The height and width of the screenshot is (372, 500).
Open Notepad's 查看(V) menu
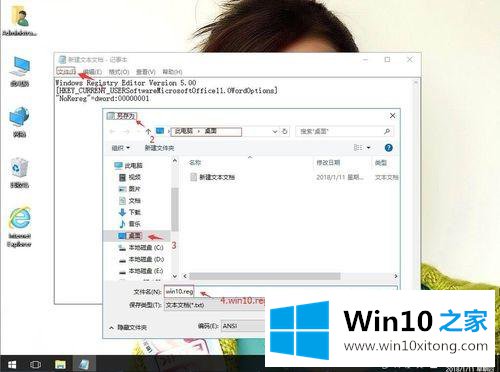146,72
